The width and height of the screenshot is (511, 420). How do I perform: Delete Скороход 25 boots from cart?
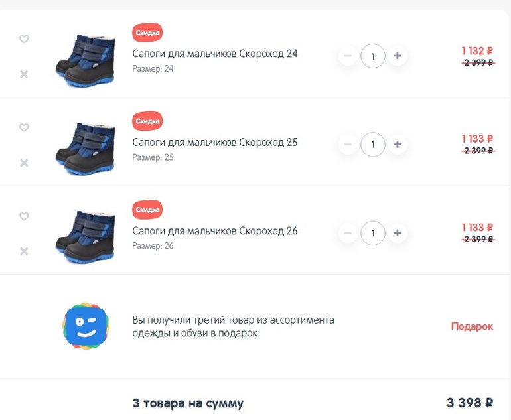click(24, 163)
